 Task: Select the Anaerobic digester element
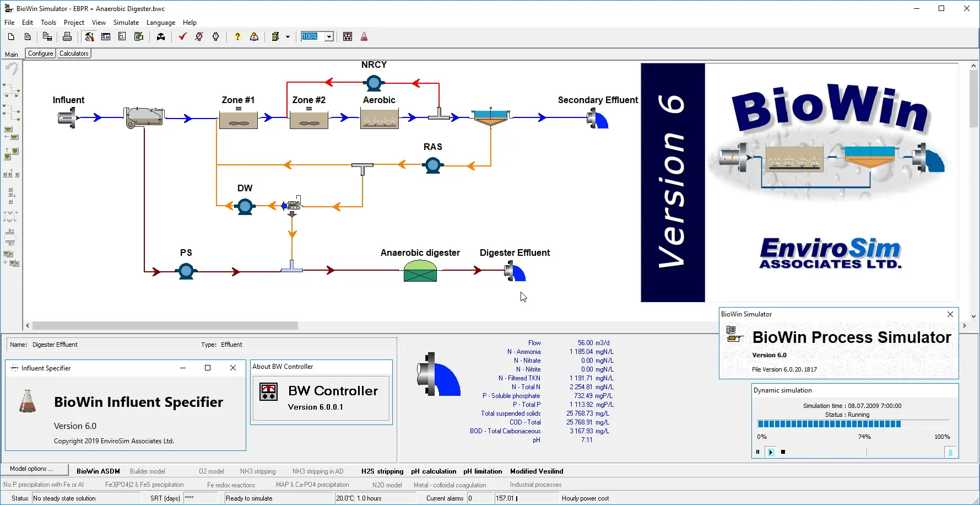coord(420,271)
